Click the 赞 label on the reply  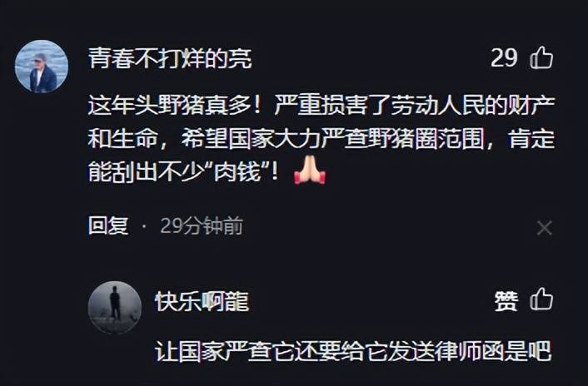506,301
